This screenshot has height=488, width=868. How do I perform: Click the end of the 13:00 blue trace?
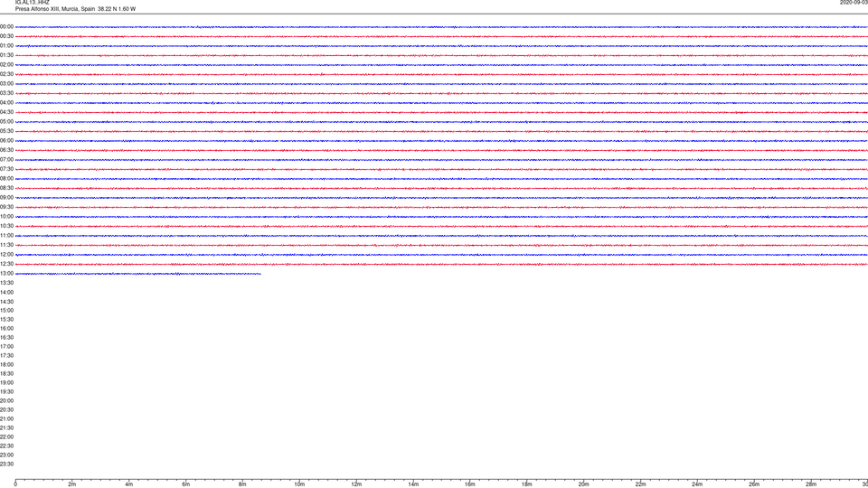pyautogui.click(x=260, y=274)
